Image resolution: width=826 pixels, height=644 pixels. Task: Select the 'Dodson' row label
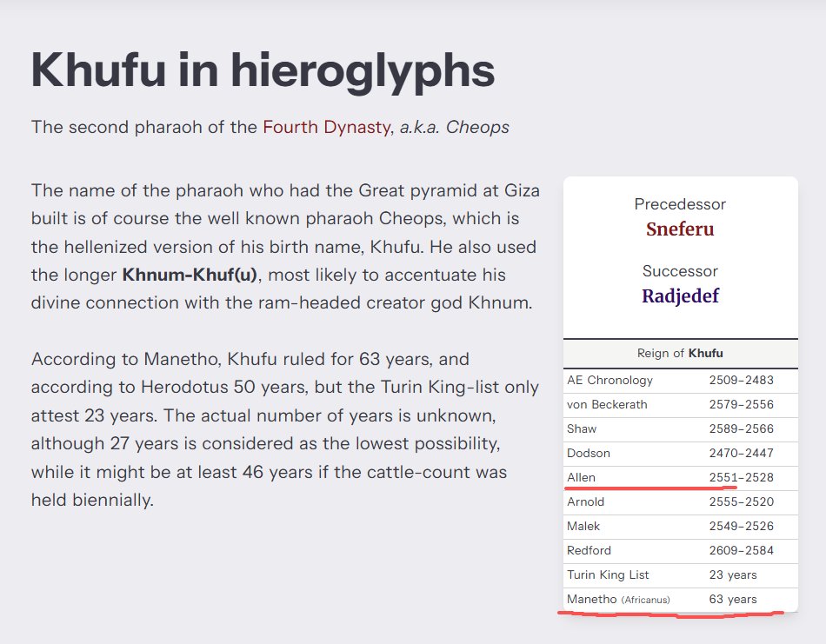pyautogui.click(x=589, y=453)
